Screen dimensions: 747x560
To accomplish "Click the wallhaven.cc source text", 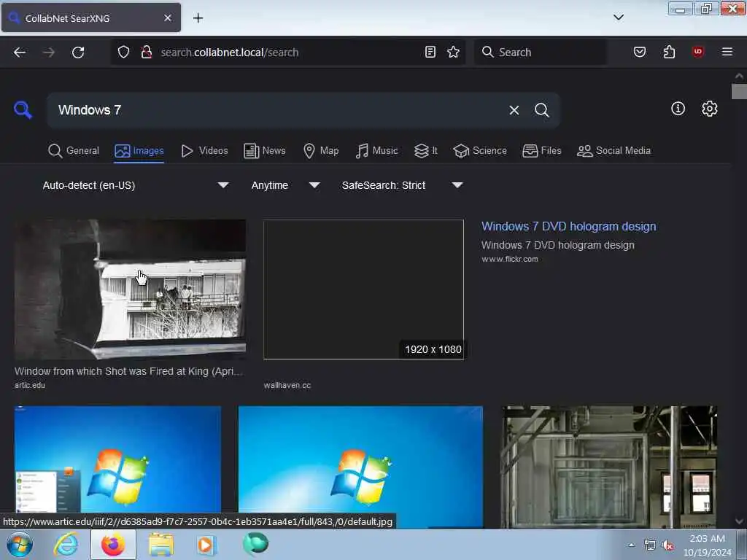I will point(287,385).
